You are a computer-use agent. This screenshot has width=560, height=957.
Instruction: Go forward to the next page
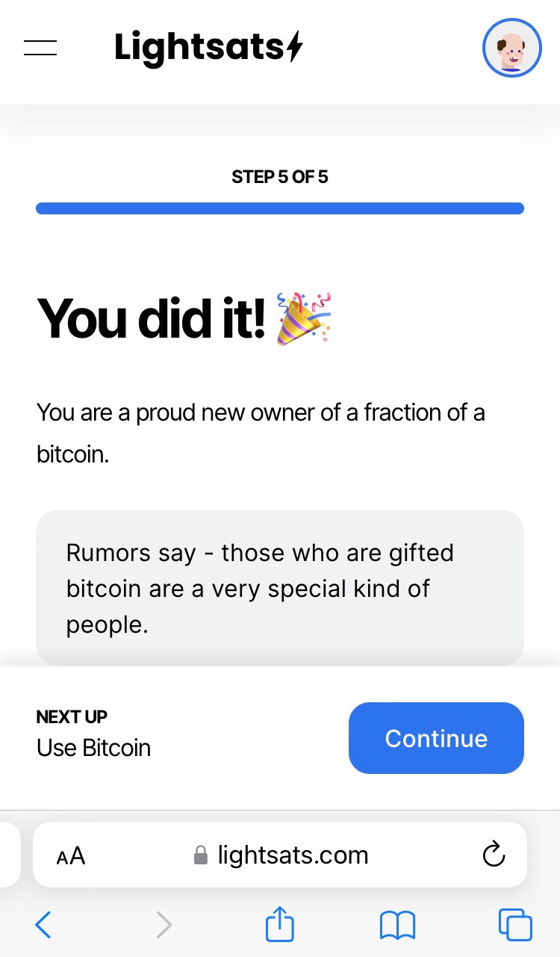point(164,926)
